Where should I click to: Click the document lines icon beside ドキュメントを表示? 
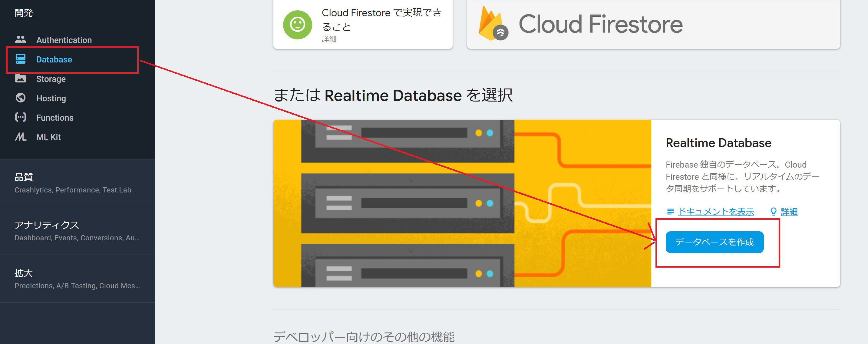(x=670, y=212)
